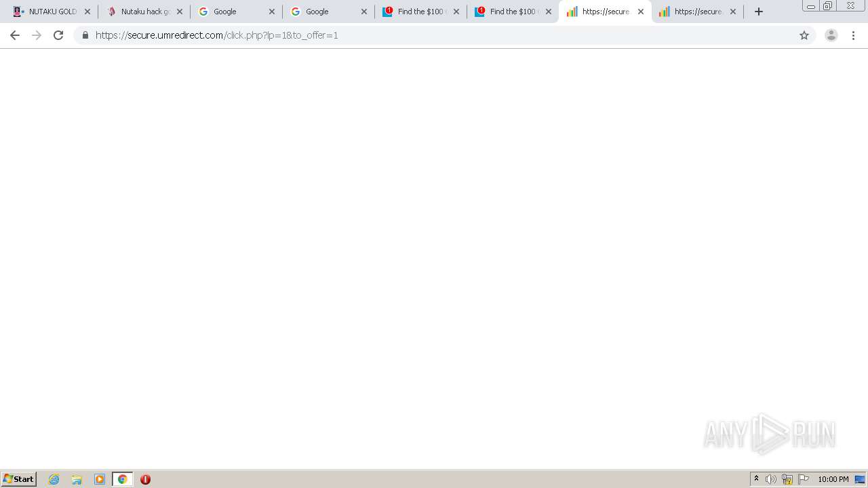Screen dimensions: 868x488
Task: Close the first Google tab
Action: click(x=272, y=12)
